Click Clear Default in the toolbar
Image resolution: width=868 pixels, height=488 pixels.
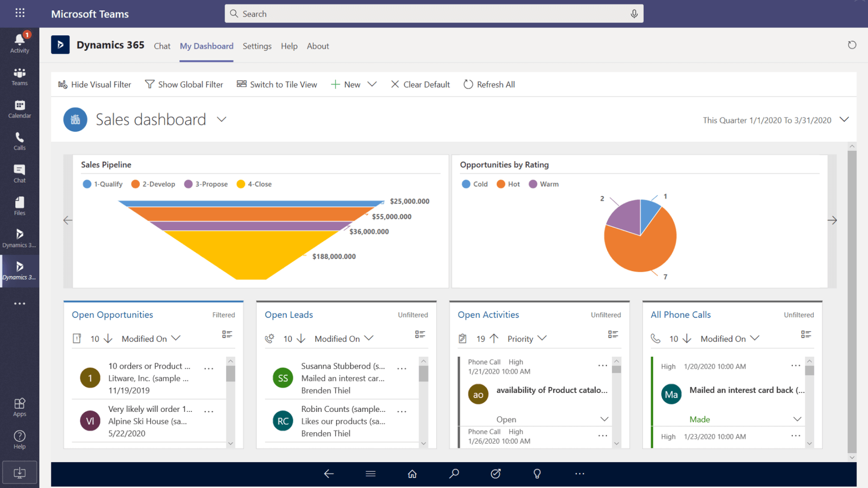click(x=420, y=84)
